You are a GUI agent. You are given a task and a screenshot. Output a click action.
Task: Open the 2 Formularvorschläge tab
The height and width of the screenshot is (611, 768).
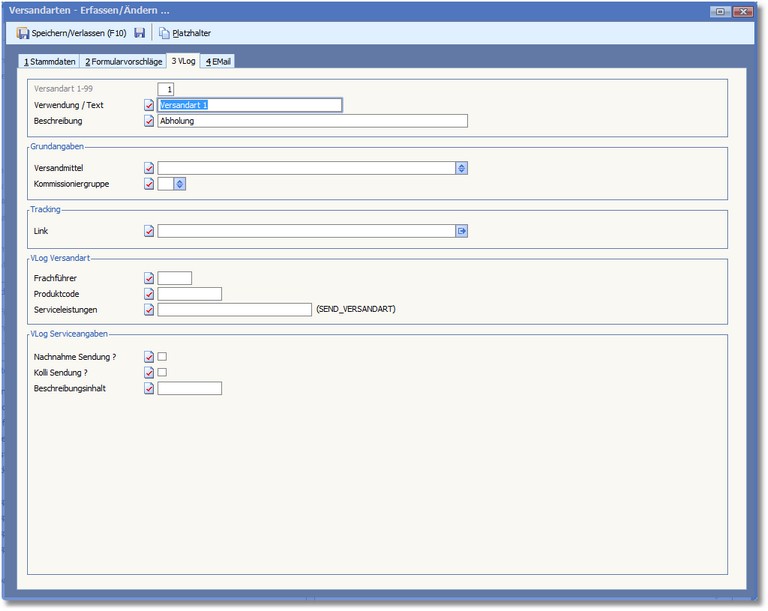123,61
